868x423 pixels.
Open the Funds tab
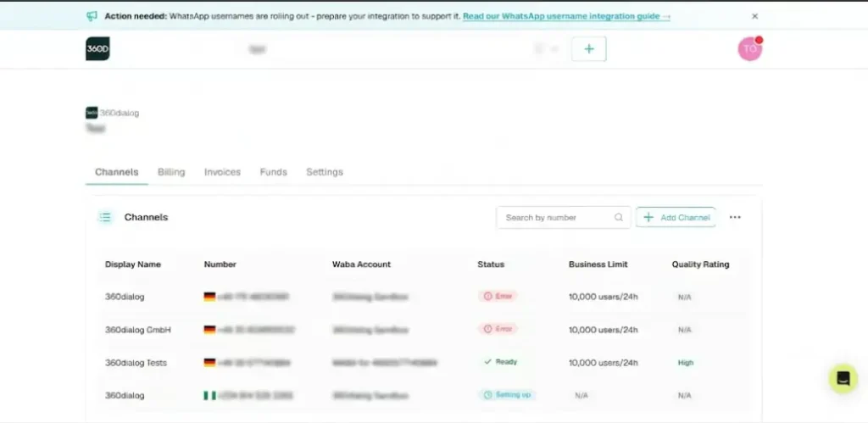(274, 172)
